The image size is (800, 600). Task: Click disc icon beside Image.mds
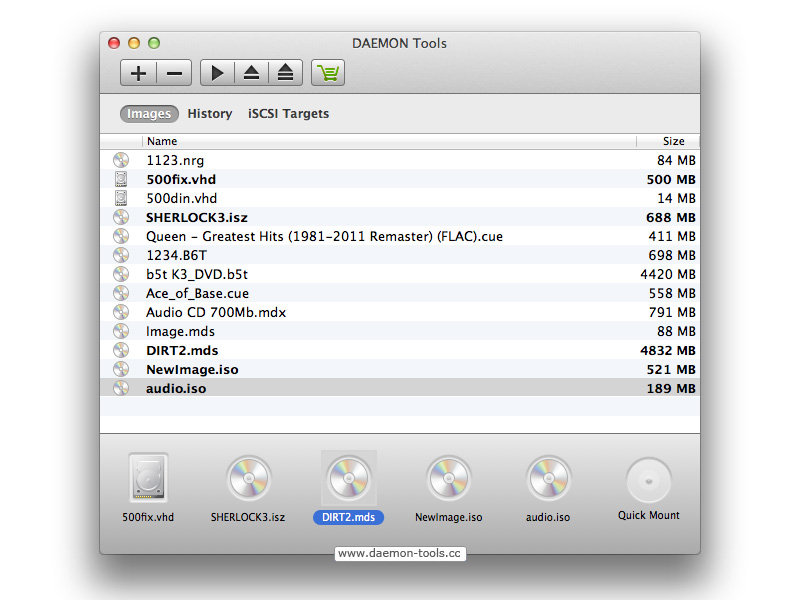tap(121, 331)
